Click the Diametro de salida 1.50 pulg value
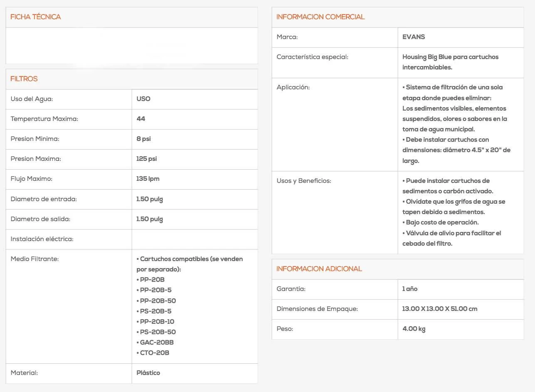Screen dimensions: 535x392 150,219
